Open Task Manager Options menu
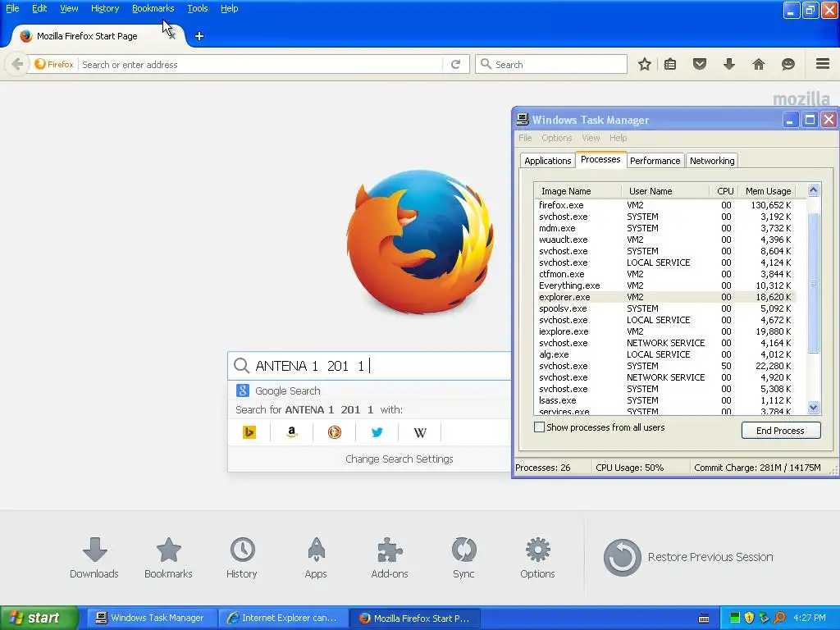 pos(557,138)
